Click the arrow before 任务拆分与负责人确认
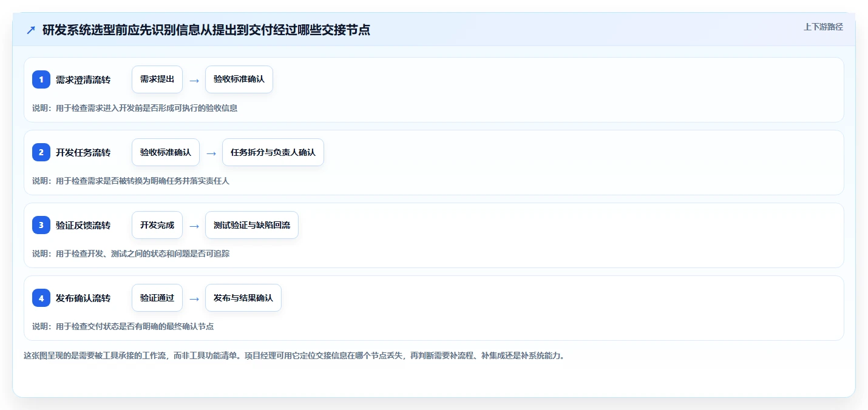868x410 pixels. click(x=211, y=153)
